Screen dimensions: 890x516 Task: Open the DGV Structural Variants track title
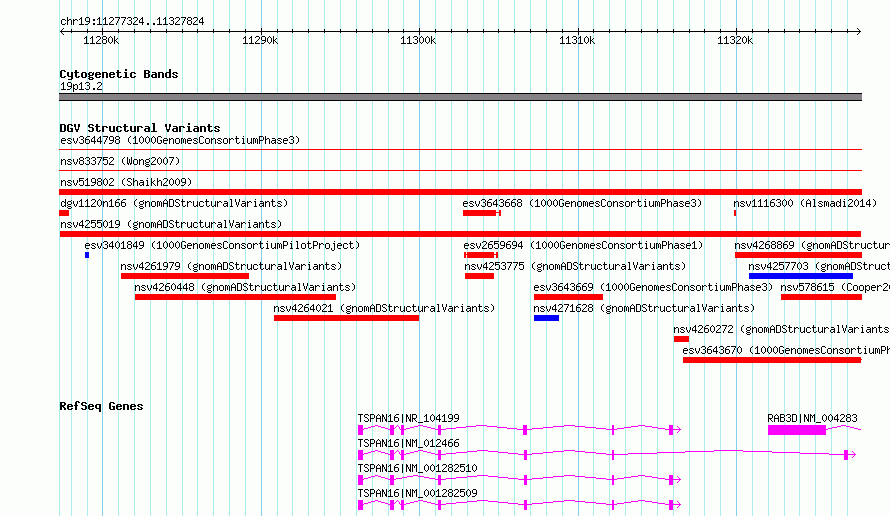tap(140, 128)
